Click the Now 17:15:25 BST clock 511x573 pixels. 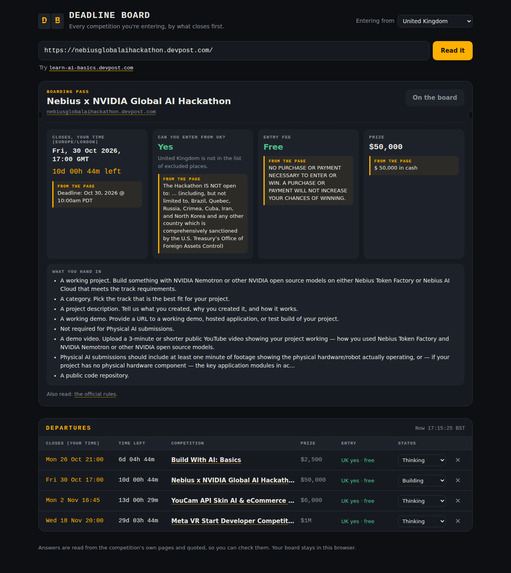click(x=440, y=428)
